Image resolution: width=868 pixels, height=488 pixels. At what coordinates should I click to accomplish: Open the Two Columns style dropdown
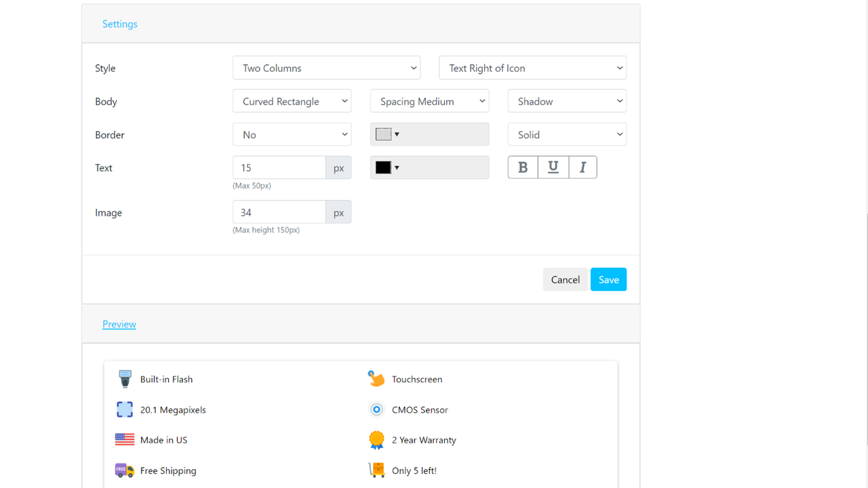coord(326,68)
